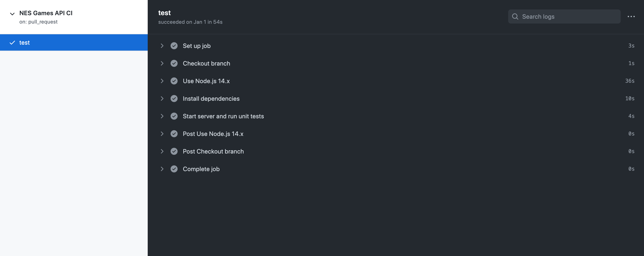
Task: Click the success check icon beside Set up job
Action: 174,46
